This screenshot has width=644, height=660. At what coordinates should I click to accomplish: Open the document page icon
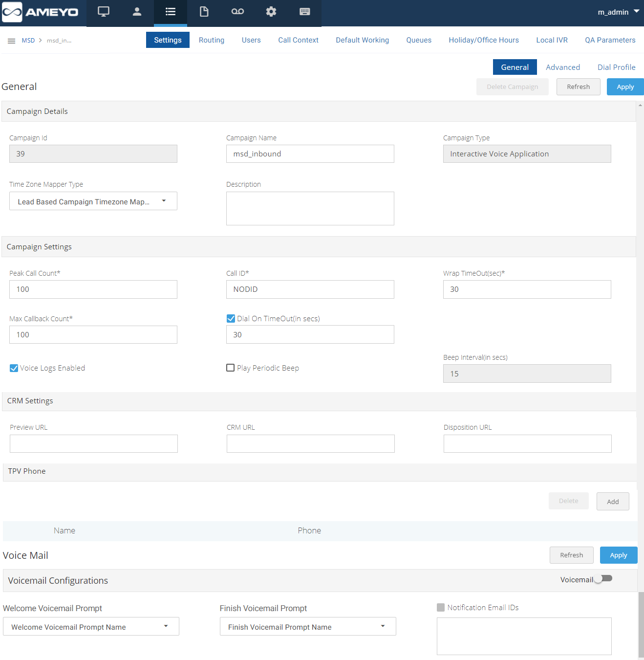point(204,12)
